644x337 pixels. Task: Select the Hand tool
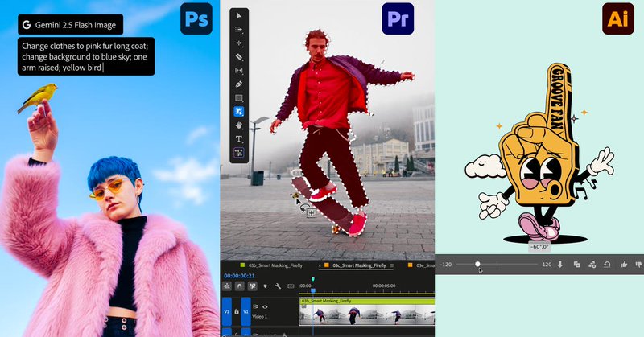tap(238, 125)
